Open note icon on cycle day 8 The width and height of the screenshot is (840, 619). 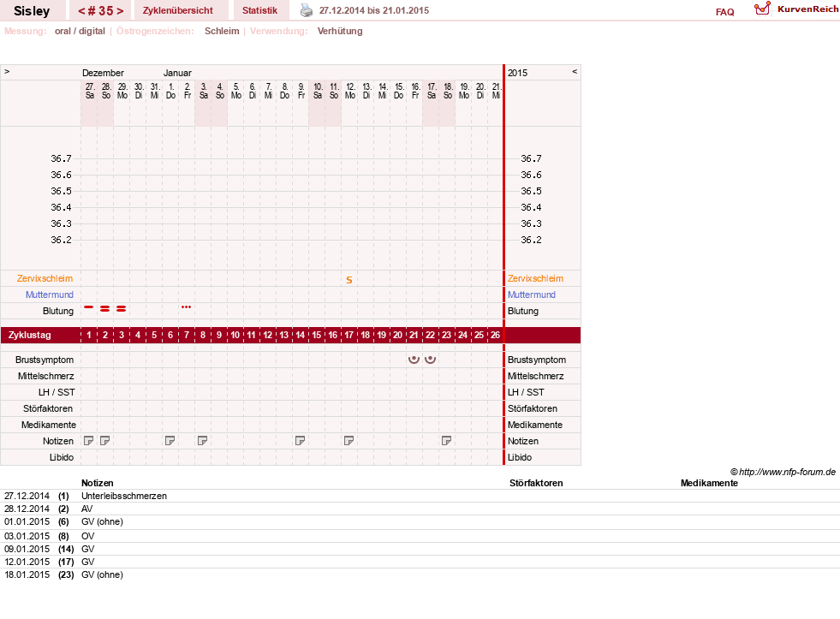[x=202, y=441]
